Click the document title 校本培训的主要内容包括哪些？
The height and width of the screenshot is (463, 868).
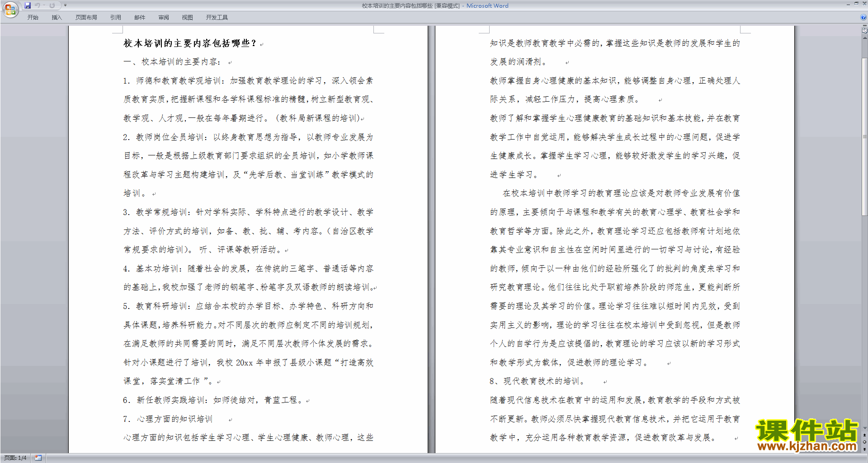(190, 43)
